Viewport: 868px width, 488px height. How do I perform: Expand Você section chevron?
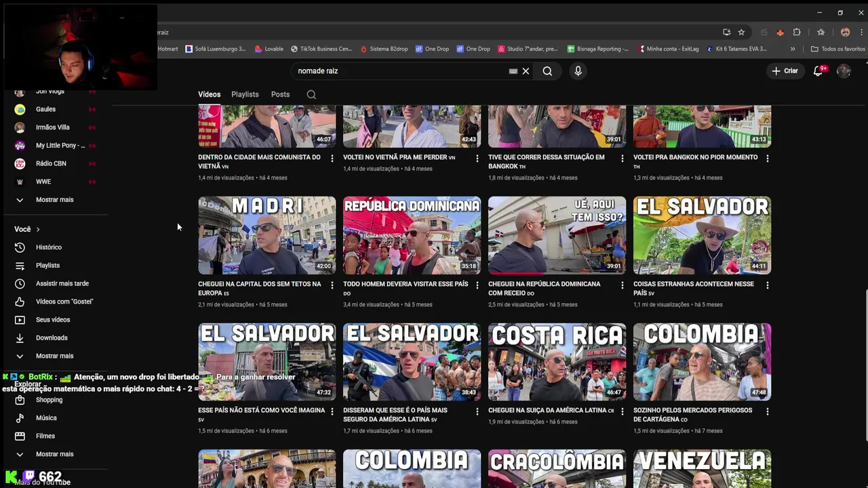[38, 229]
